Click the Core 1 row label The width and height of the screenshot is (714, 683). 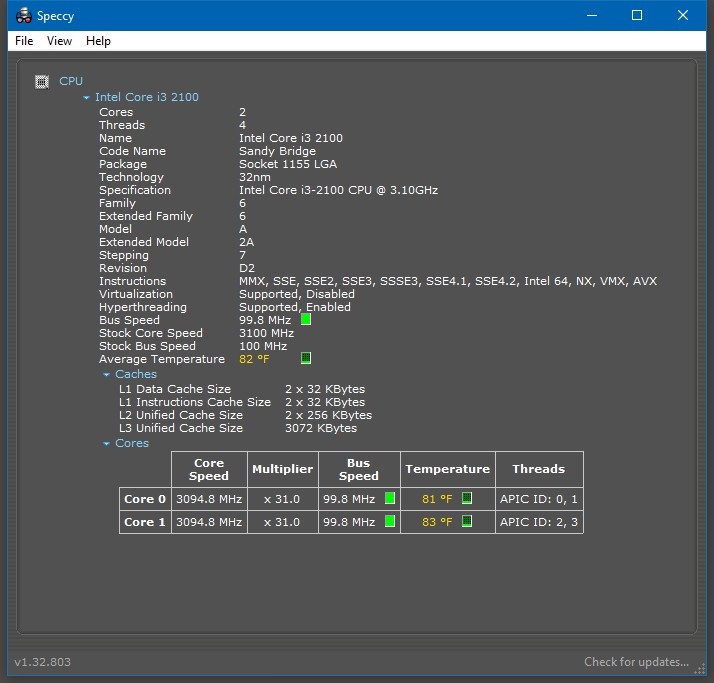(145, 522)
